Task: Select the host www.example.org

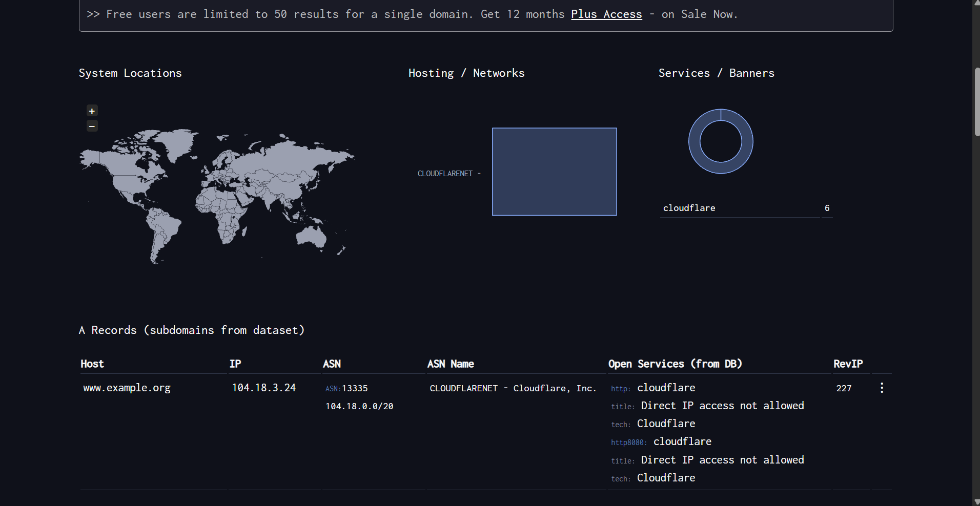Action: pos(127,388)
